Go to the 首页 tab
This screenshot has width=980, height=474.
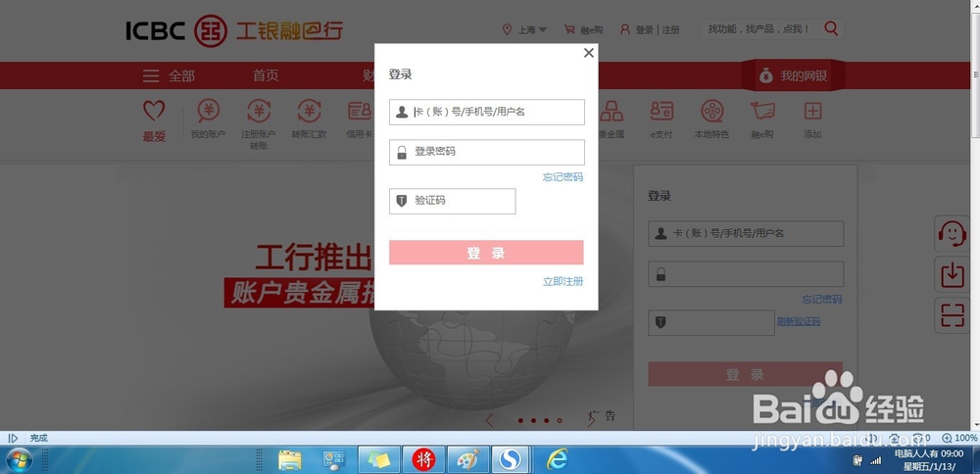point(266,75)
